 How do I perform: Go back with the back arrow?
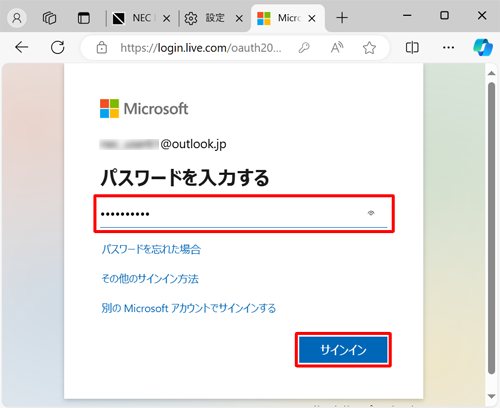[x=22, y=47]
